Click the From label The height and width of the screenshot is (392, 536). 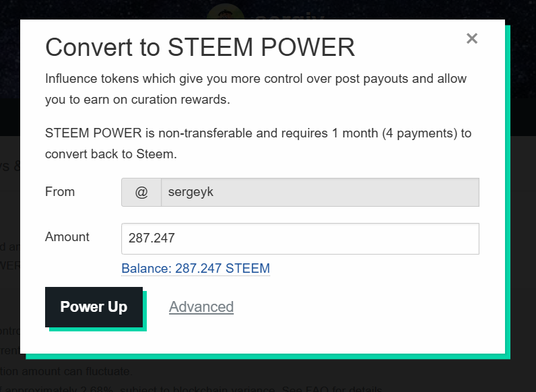tap(60, 191)
